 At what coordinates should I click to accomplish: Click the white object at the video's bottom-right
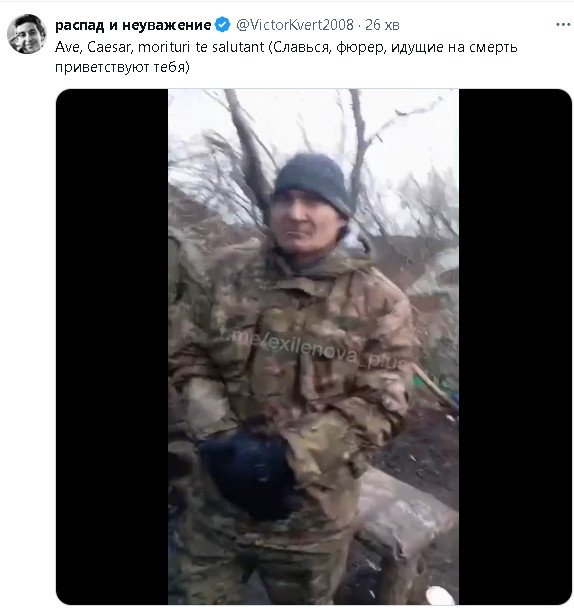(440, 595)
